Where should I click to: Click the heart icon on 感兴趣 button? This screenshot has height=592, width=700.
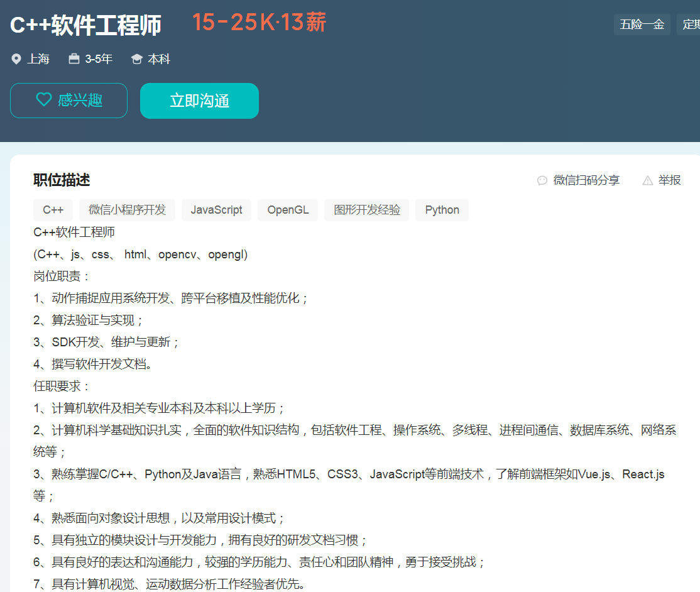[x=44, y=99]
